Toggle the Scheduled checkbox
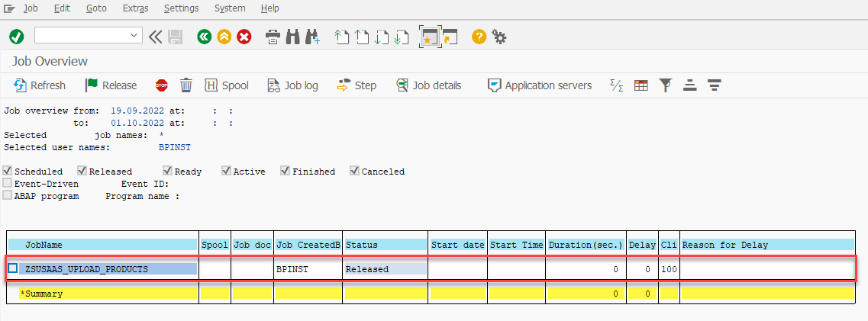 [8, 171]
